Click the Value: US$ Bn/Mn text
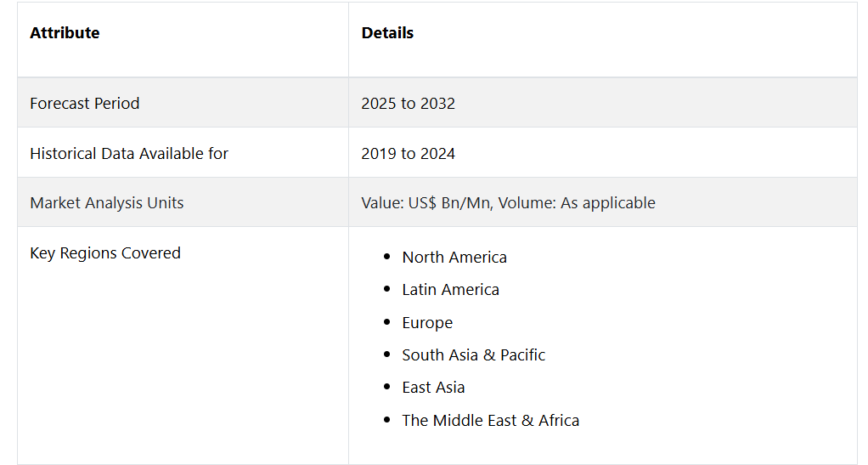This screenshot has height=465, width=868. point(426,203)
